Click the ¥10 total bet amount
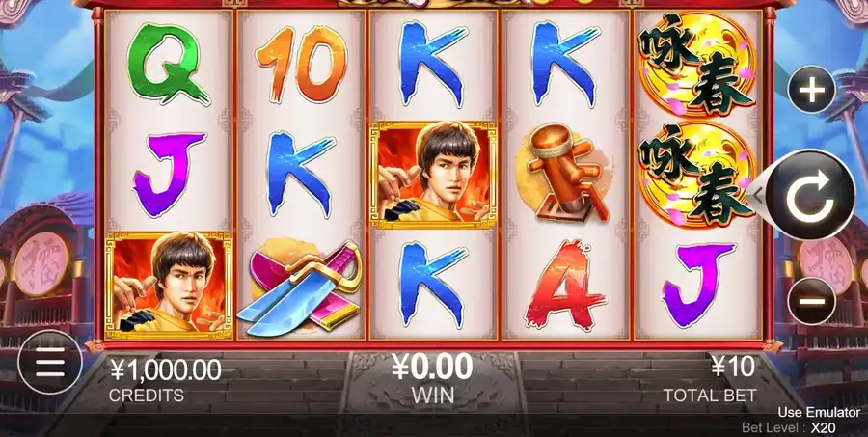Screen dimensions: 868x437 tap(732, 367)
